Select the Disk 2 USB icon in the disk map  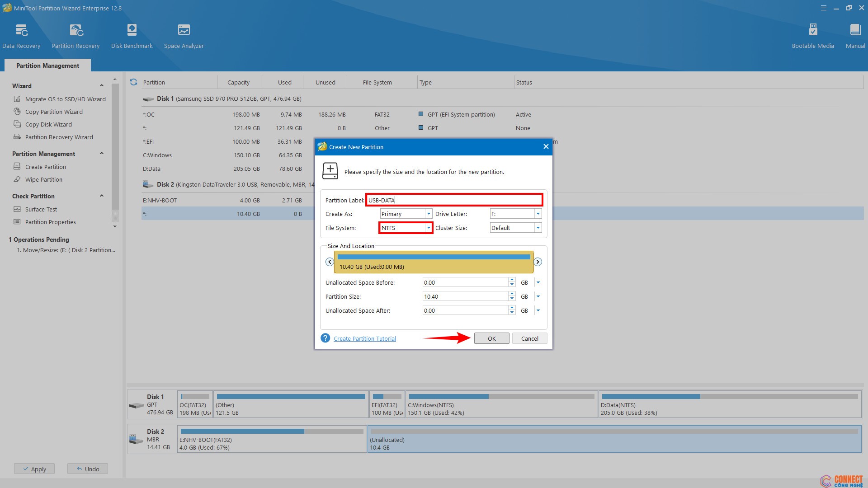click(137, 439)
